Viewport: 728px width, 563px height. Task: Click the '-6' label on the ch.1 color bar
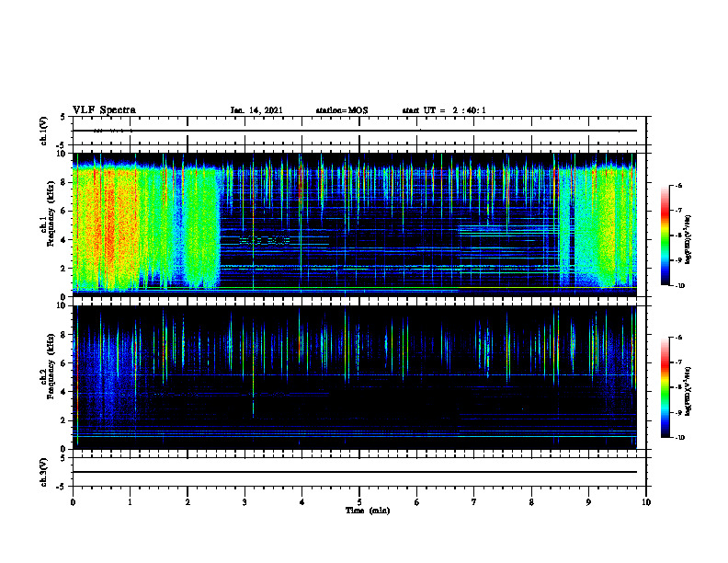(x=678, y=185)
